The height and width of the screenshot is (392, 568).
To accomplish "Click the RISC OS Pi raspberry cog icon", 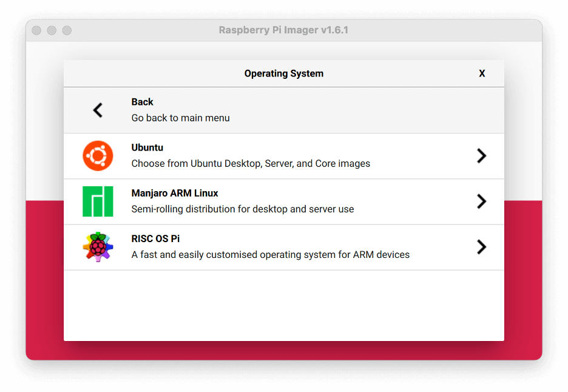I will pyautogui.click(x=98, y=247).
